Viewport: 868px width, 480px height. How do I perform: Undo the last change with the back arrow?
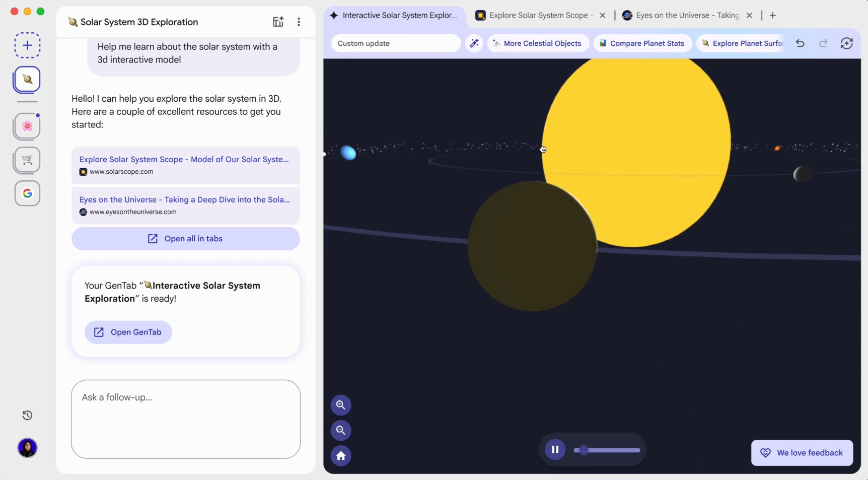tap(800, 43)
